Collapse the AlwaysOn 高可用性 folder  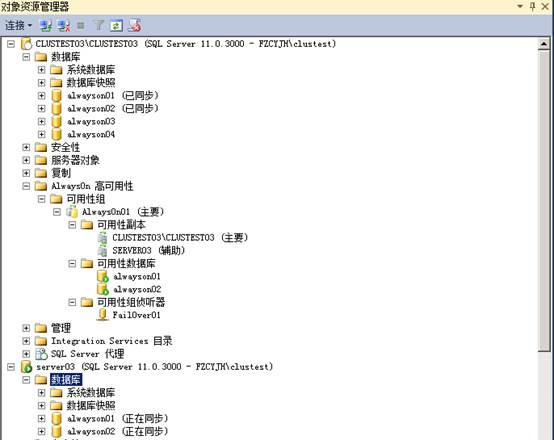[26, 186]
